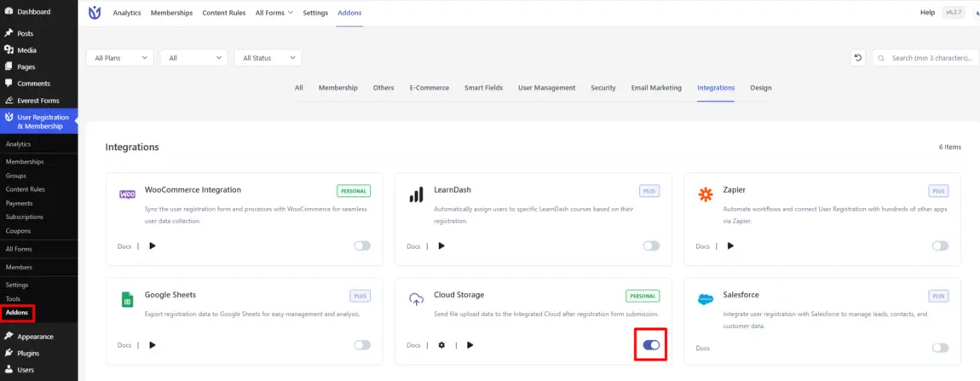The width and height of the screenshot is (980, 381).
Task: Select the Design category tab
Action: (761, 88)
